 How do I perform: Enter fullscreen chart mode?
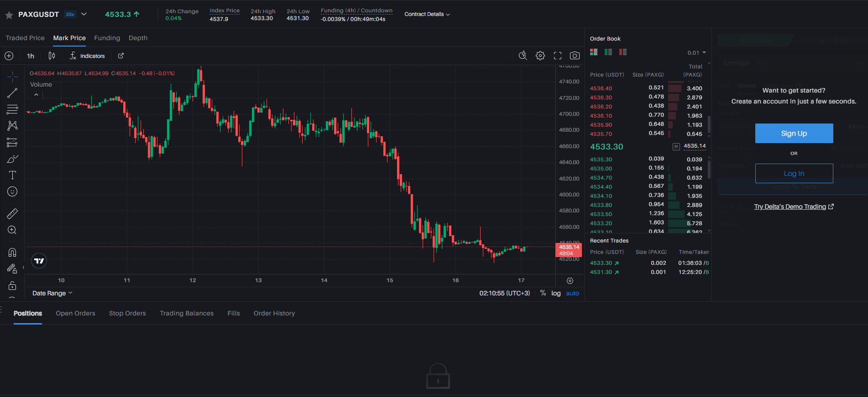tap(558, 56)
